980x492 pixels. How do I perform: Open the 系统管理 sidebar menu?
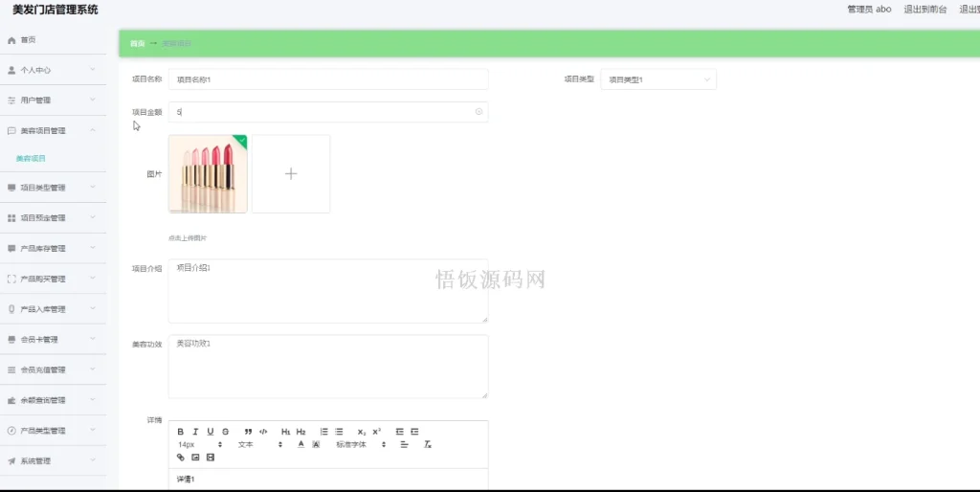54,460
